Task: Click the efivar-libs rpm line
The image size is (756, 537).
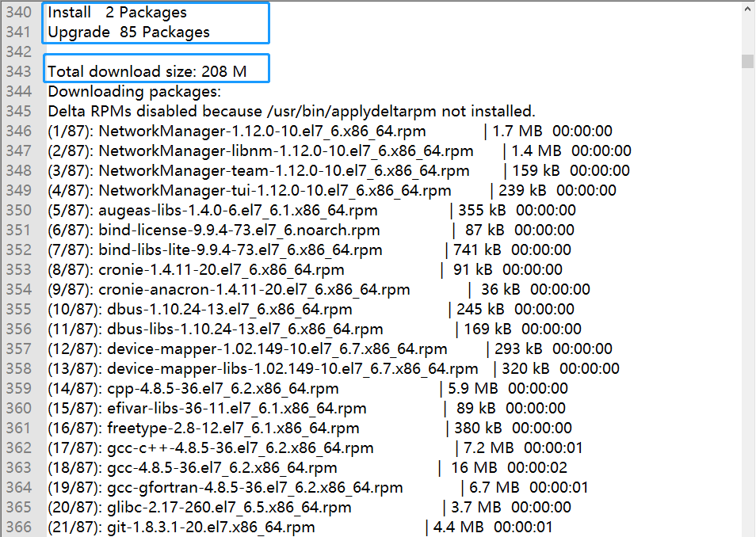Action: coord(307,407)
